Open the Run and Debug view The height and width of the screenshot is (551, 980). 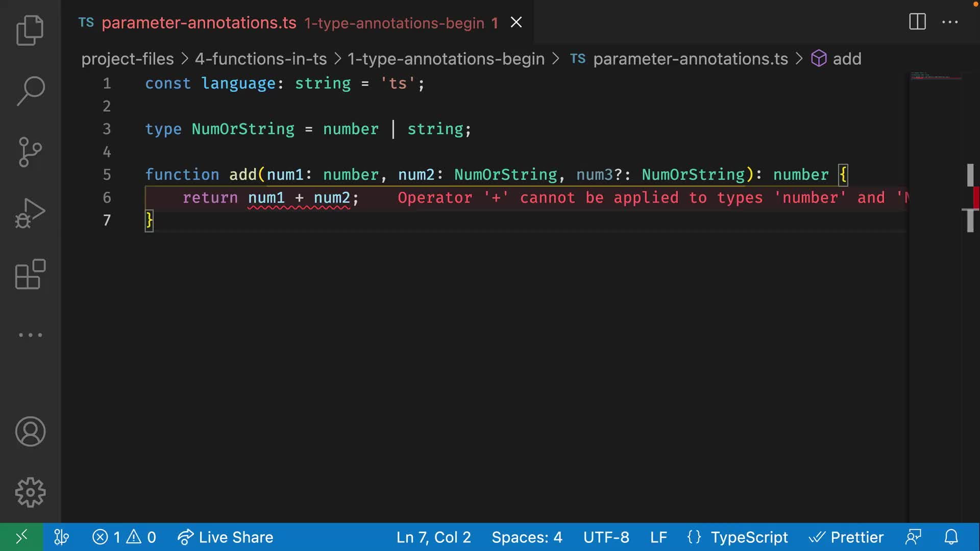[29, 213]
